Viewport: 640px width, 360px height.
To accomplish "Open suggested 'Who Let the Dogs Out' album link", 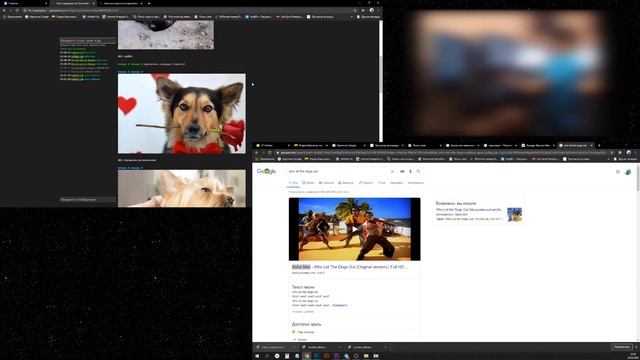I will point(468,210).
